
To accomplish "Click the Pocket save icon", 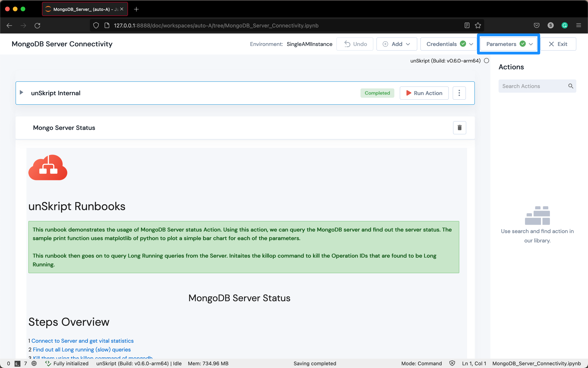I will click(x=536, y=26).
